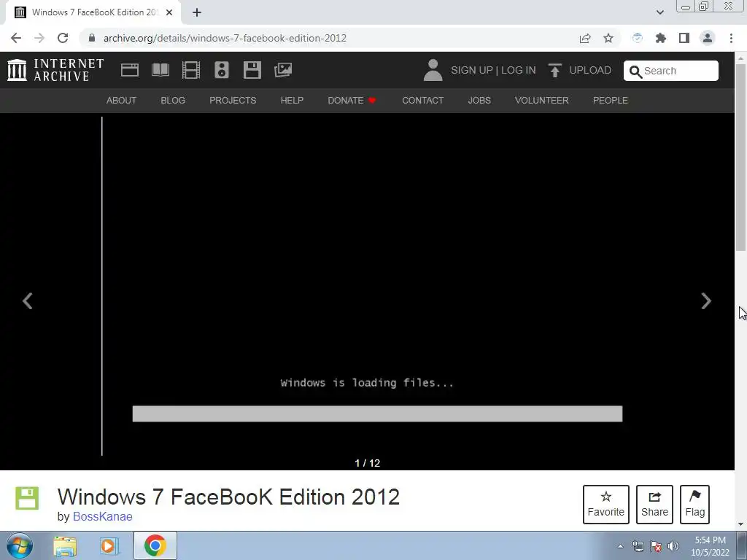Open the ABOUT menu item
The width and height of the screenshot is (747, 560).
(x=121, y=101)
